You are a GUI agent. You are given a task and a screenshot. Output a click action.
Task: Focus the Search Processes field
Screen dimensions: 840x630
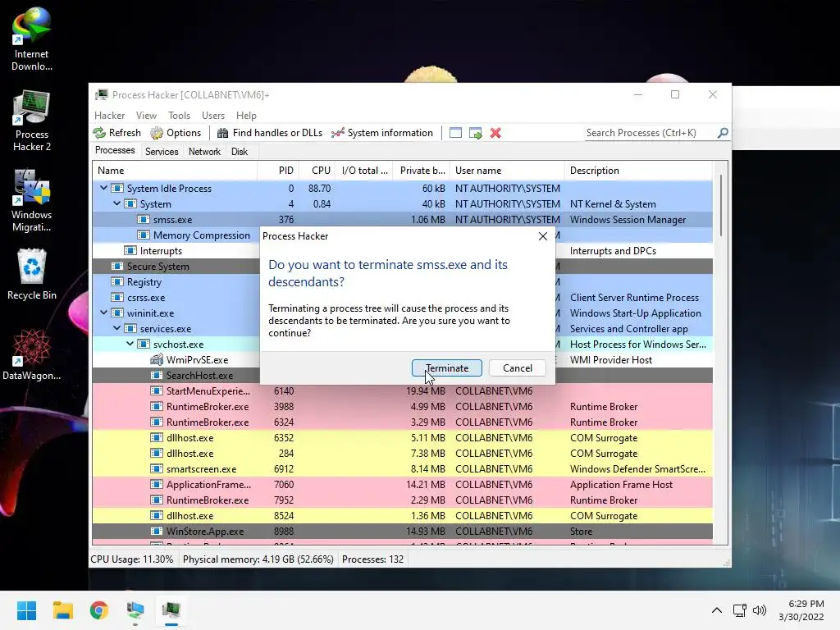click(651, 133)
